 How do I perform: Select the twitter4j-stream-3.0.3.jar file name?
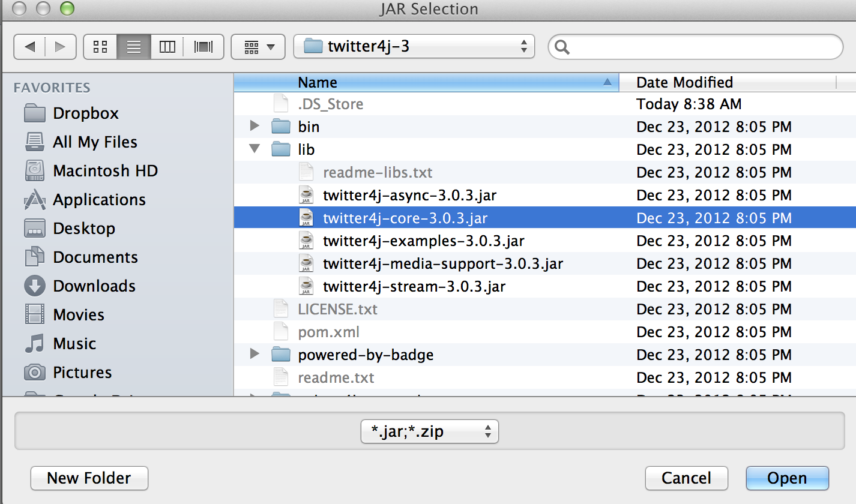coord(414,286)
